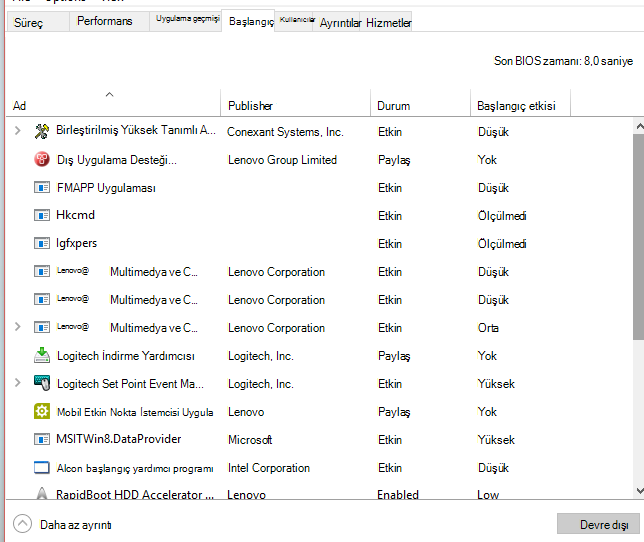
Task: Click the Alcon başlangıç yardımcı programı icon
Action: point(41,467)
